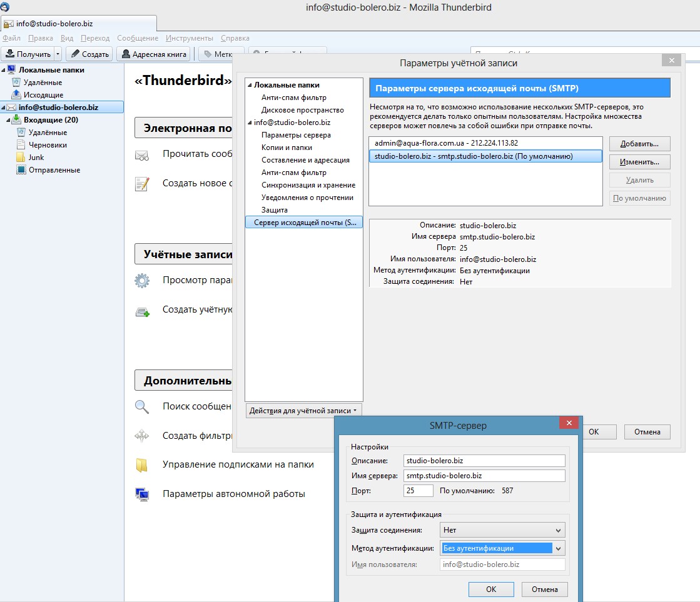This screenshot has height=602, width=700.
Task: Open Адресная книга address book
Action: pyautogui.click(x=153, y=54)
